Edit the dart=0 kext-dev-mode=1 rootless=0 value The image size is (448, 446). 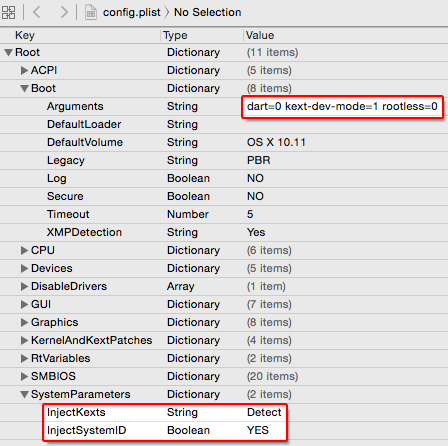click(342, 107)
